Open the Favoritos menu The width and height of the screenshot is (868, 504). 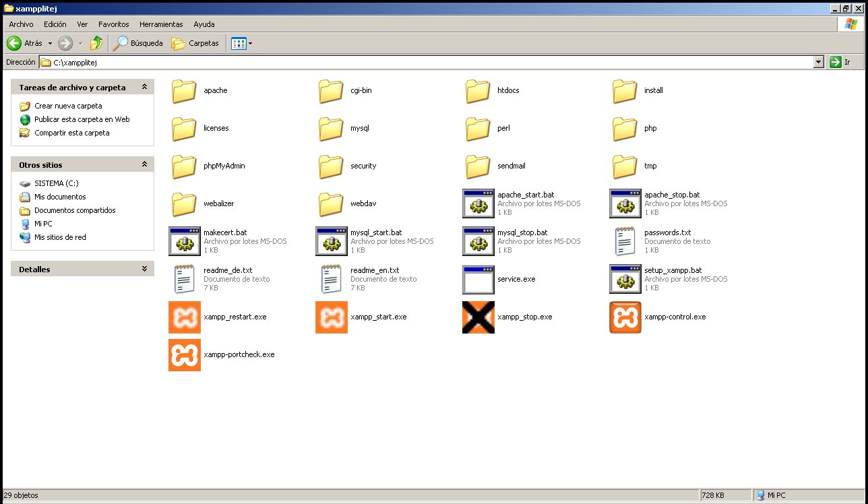tap(113, 24)
